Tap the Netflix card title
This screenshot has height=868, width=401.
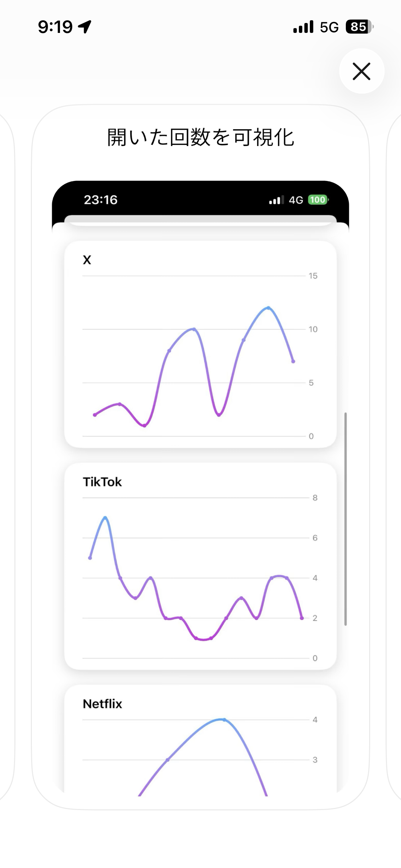click(x=102, y=704)
